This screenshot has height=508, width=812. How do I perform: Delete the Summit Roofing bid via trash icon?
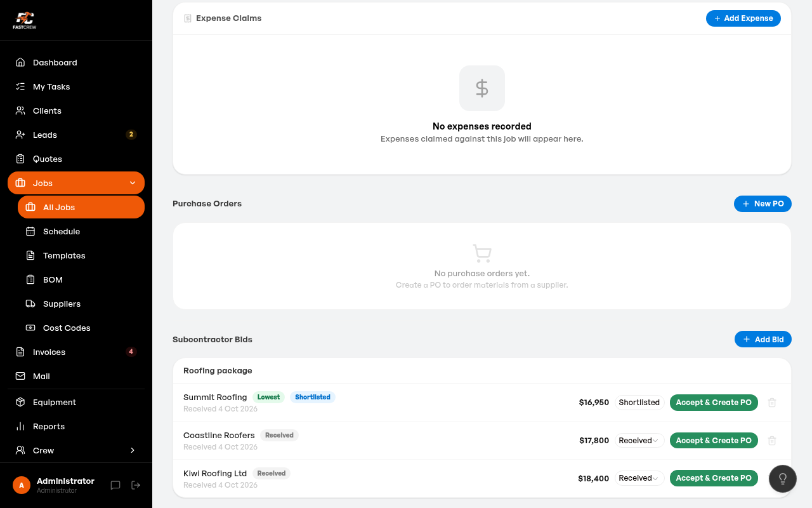(772, 403)
